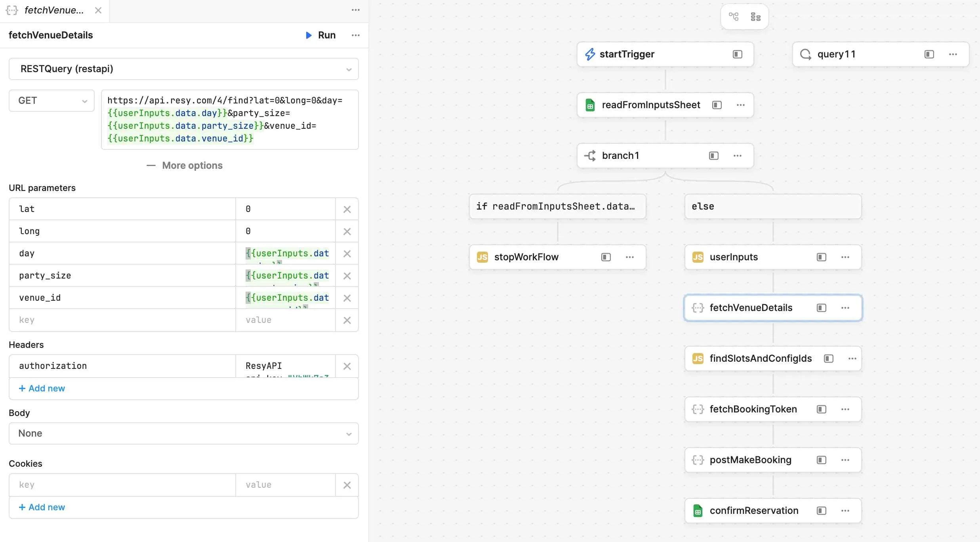Click the empty URL parameter key field
The width and height of the screenshot is (980, 542).
122,320
